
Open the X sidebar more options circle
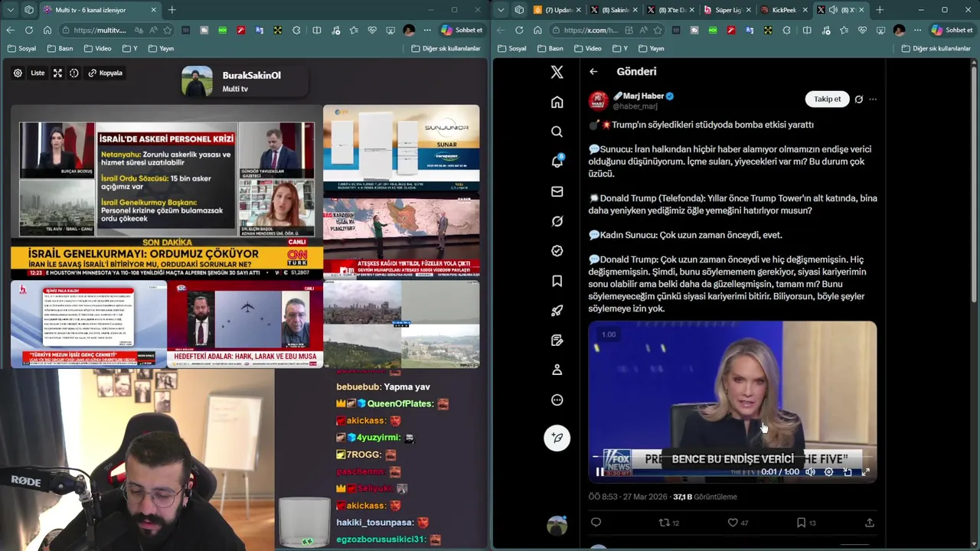click(x=557, y=399)
